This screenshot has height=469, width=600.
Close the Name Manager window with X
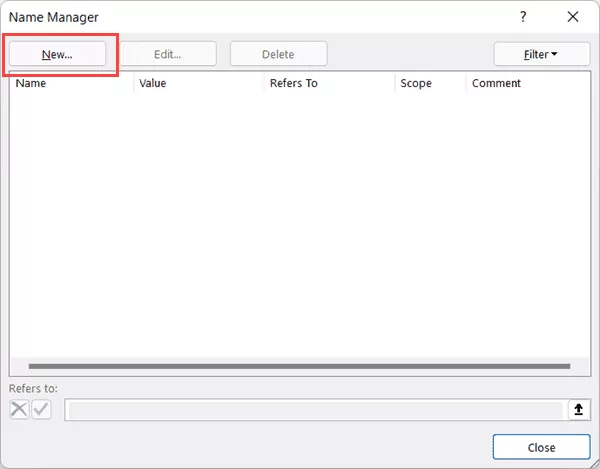coord(572,17)
